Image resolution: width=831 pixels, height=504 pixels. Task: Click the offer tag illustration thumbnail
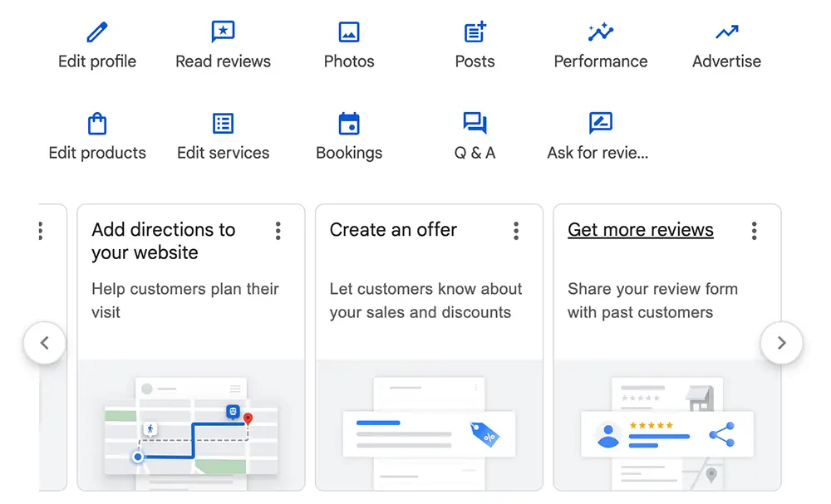point(429,426)
